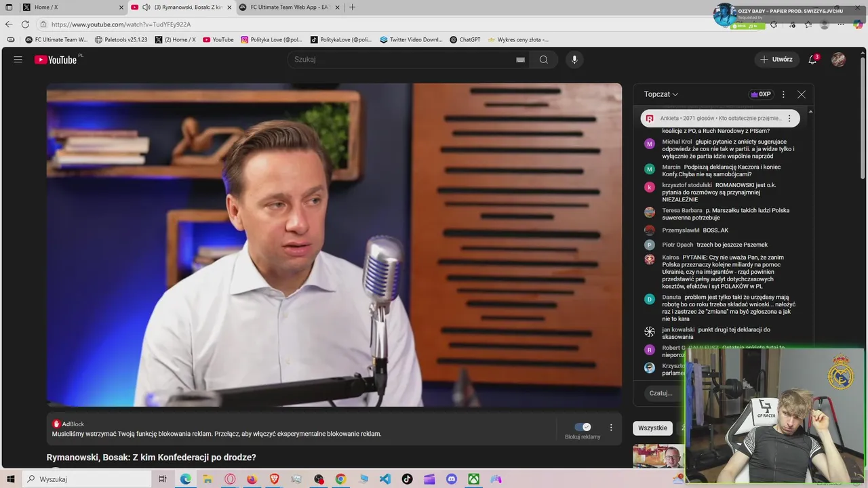Image resolution: width=868 pixels, height=488 pixels.
Task: Mute the tab using the speaker icon
Action: pos(146,7)
